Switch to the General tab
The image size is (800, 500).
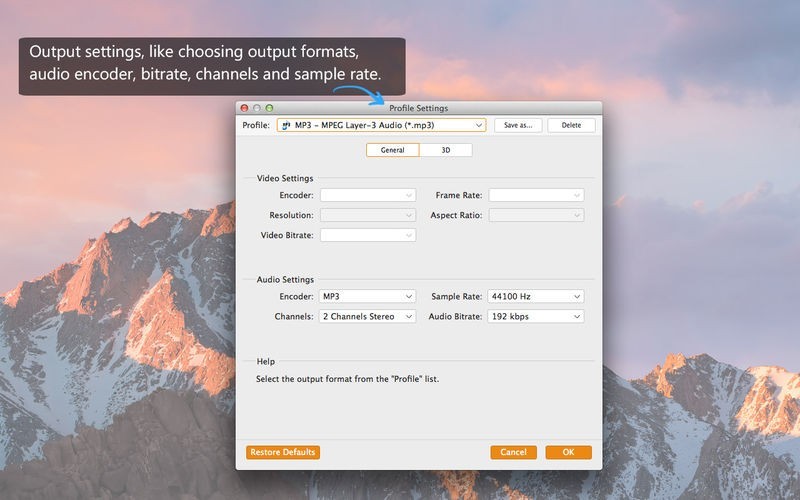coord(392,150)
